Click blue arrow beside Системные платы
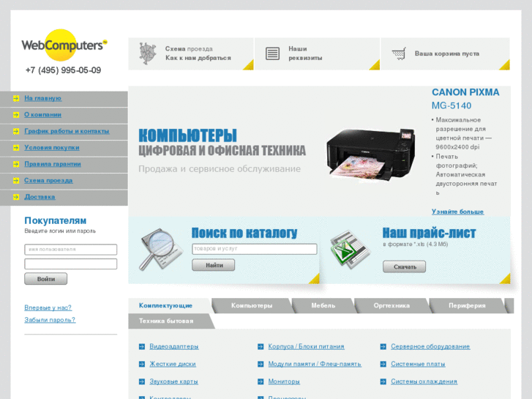Image resolution: width=532 pixels, height=399 pixels. point(383,364)
